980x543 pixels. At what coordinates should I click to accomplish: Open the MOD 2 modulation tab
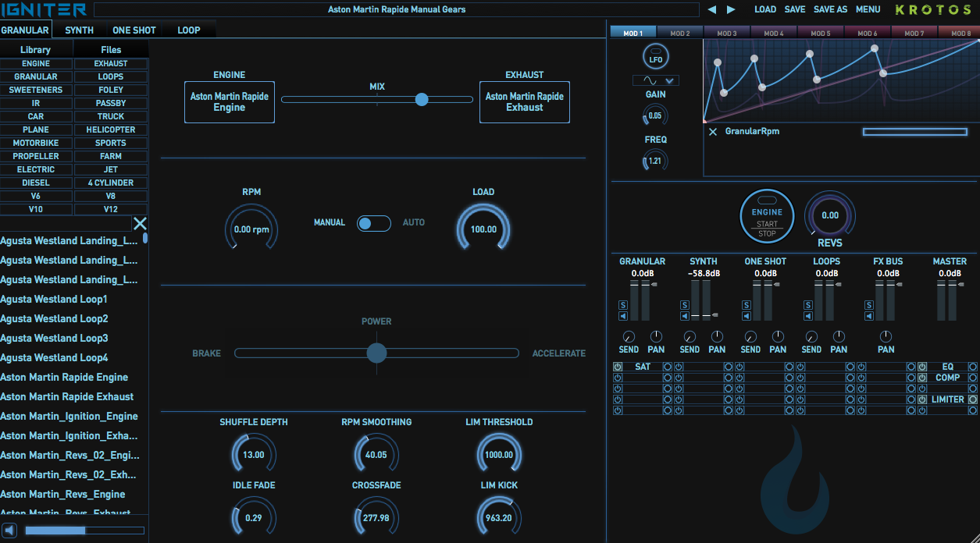[680, 33]
